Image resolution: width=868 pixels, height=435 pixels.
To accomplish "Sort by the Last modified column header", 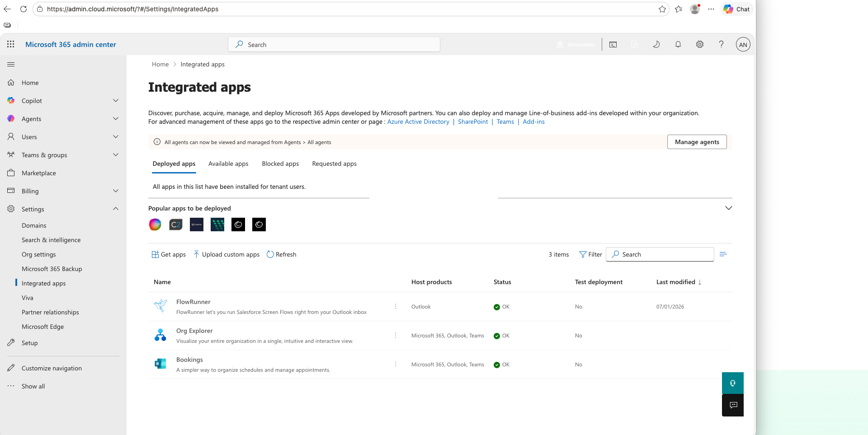I will (679, 282).
